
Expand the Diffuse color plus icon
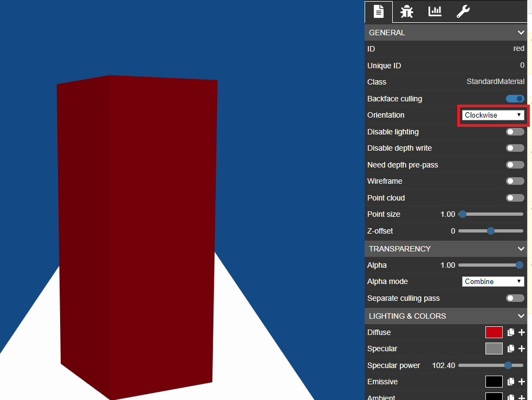pos(522,332)
